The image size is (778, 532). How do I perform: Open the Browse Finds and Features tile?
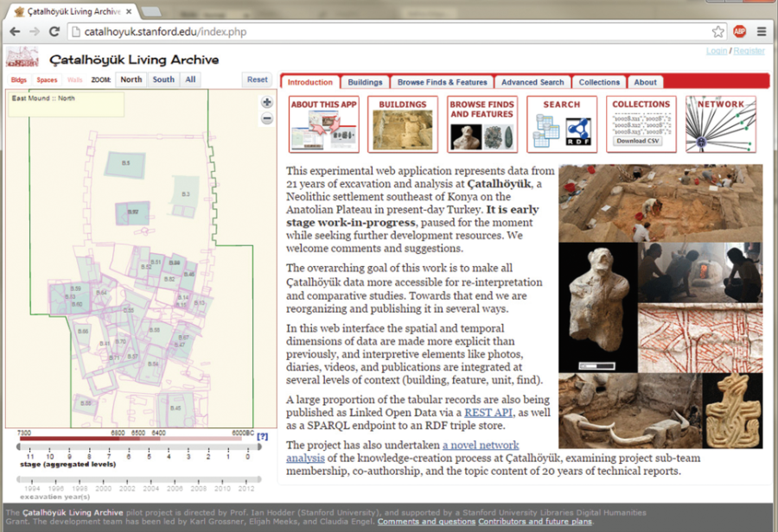(481, 124)
